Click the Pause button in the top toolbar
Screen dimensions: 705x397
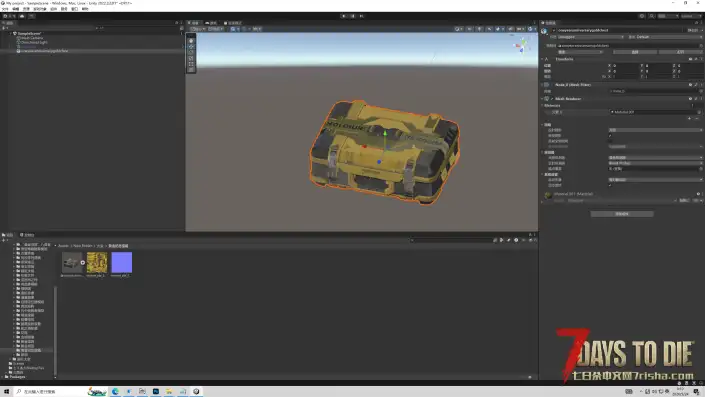tap(352, 16)
